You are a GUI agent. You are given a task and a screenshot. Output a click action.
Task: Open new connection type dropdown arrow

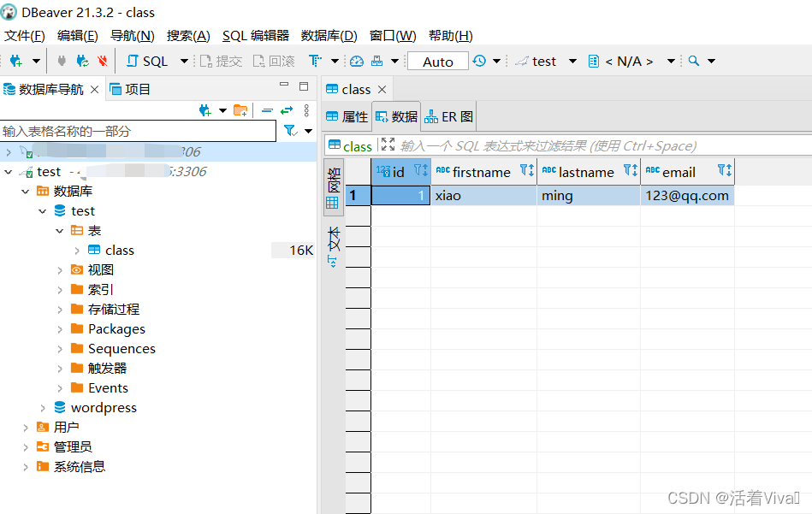tap(36, 61)
